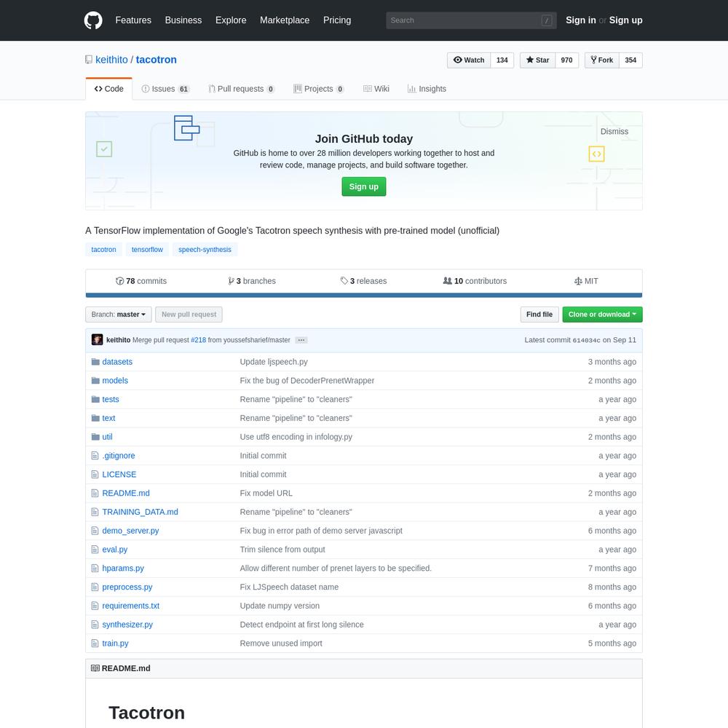This screenshot has width=728, height=728.
Task: Click the models folder icon
Action: click(95, 380)
